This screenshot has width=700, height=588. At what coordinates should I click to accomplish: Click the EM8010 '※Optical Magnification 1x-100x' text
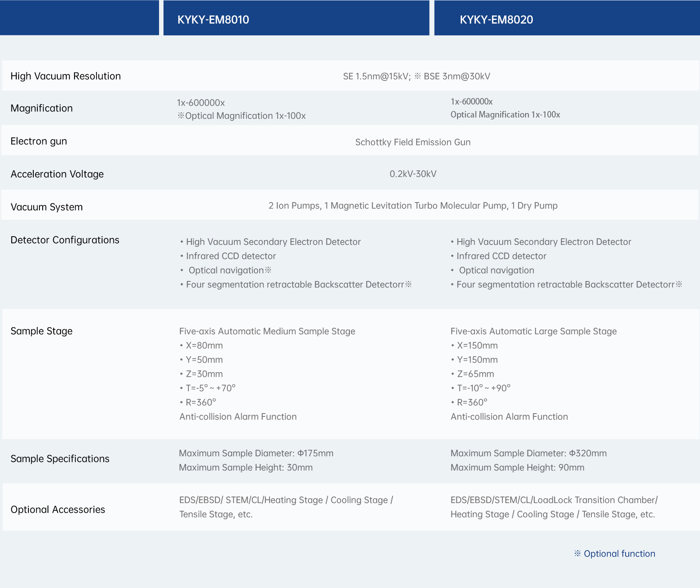click(242, 116)
